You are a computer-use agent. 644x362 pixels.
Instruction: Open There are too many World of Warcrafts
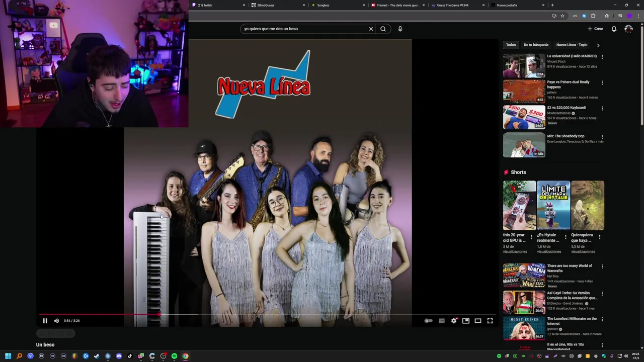point(524,276)
